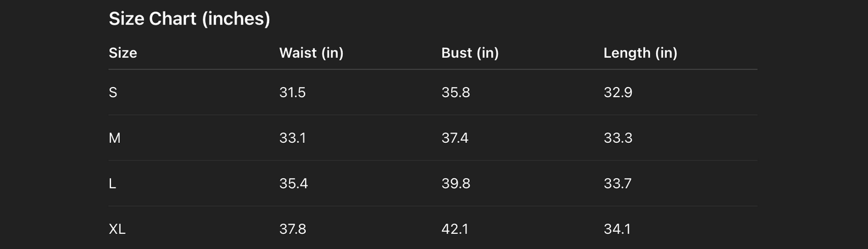
Task: Select length value 32.9 for size S
Action: (618, 92)
